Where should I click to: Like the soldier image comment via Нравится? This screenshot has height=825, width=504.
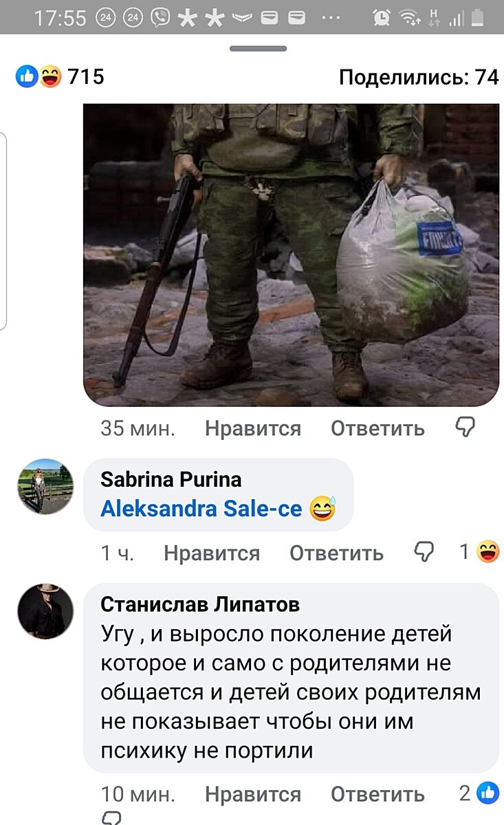253,428
